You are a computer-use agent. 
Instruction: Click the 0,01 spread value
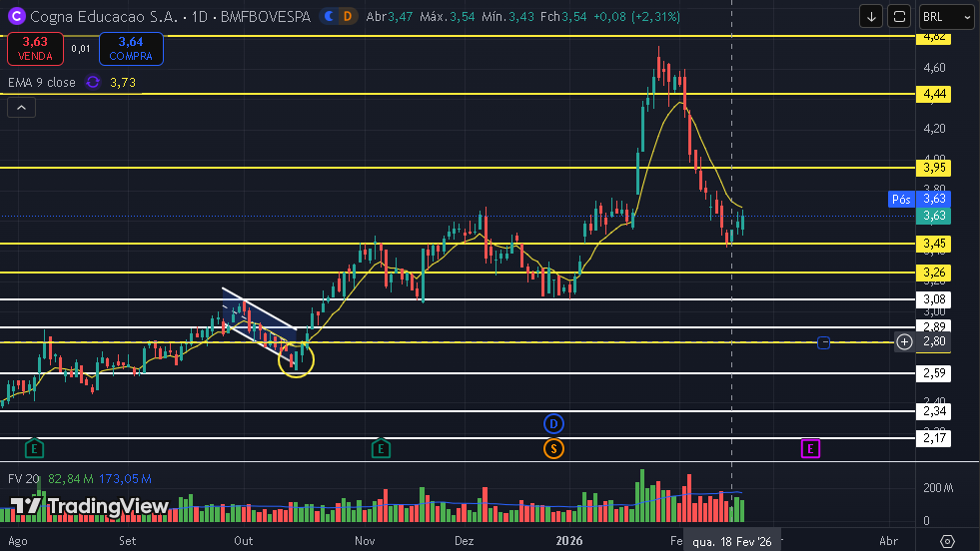tap(81, 49)
